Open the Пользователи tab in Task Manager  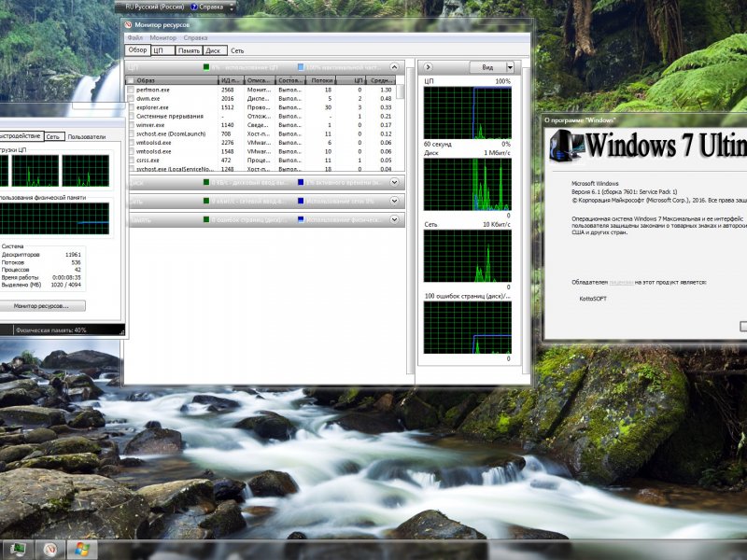click(x=87, y=136)
